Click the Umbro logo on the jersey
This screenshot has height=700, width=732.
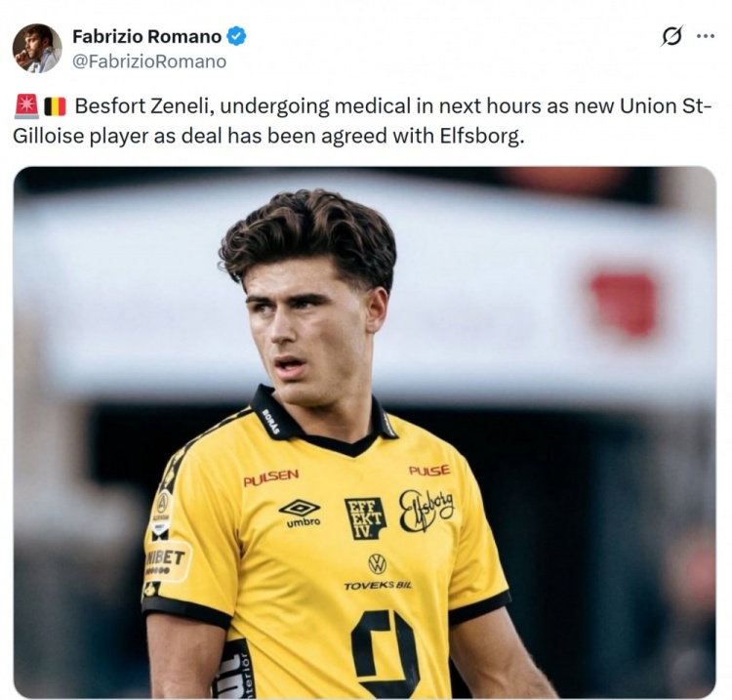coord(302,513)
